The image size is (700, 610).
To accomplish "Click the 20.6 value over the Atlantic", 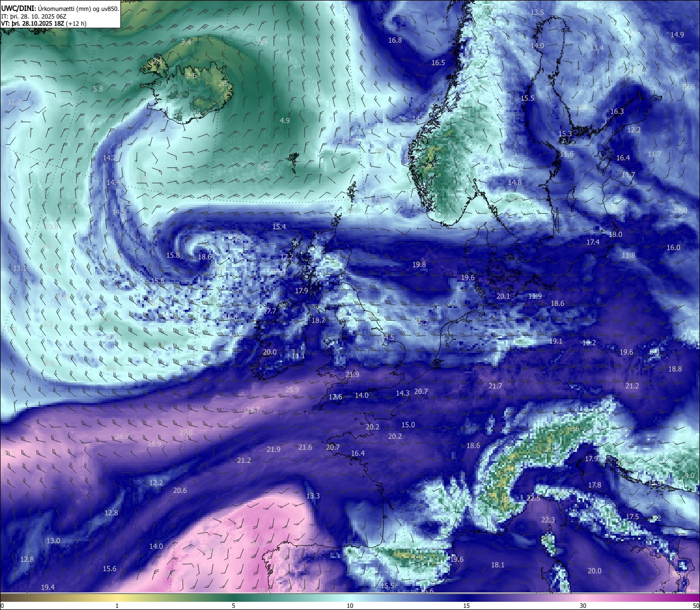I will (x=180, y=491).
